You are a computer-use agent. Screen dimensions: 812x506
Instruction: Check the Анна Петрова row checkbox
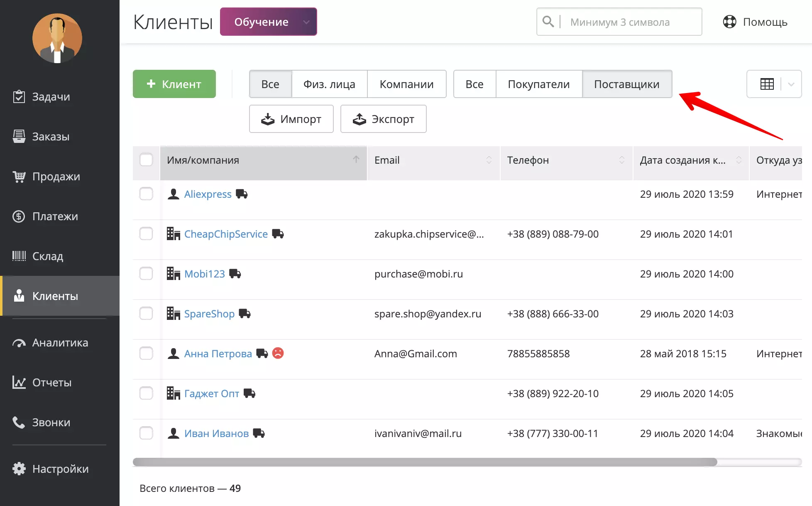[x=146, y=353]
